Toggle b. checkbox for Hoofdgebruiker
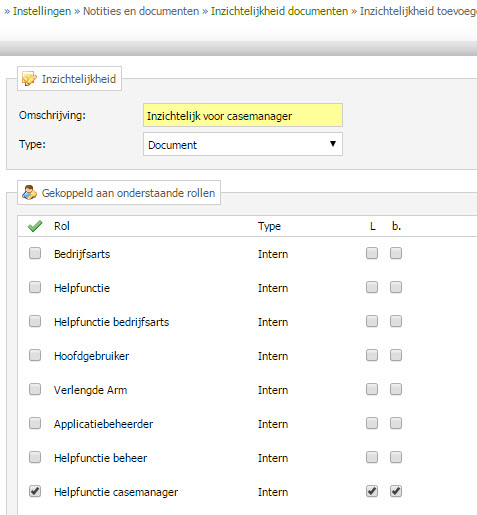This screenshot has width=477, height=515. point(396,355)
